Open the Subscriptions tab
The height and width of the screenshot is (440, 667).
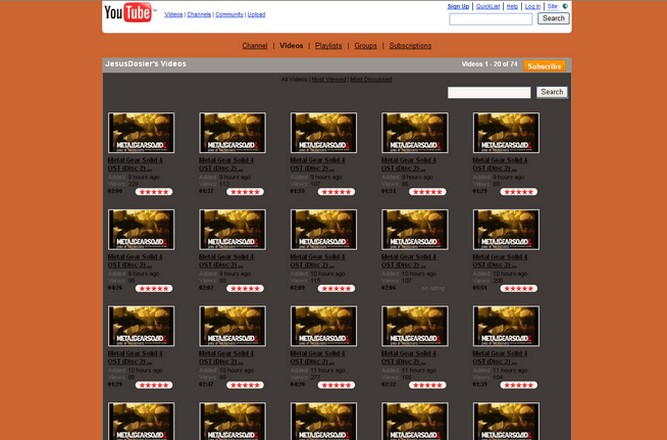410,46
